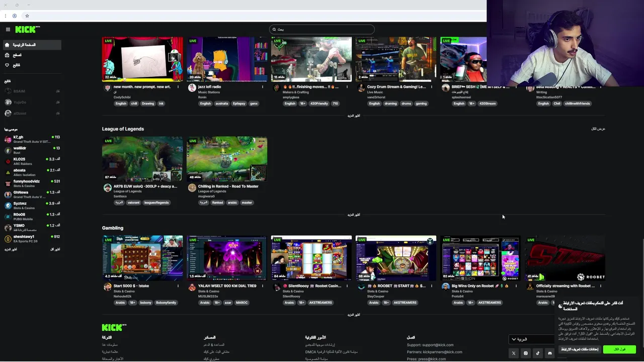Open the Following heart sidebar item
This screenshot has height=362, width=644.
[31, 65]
